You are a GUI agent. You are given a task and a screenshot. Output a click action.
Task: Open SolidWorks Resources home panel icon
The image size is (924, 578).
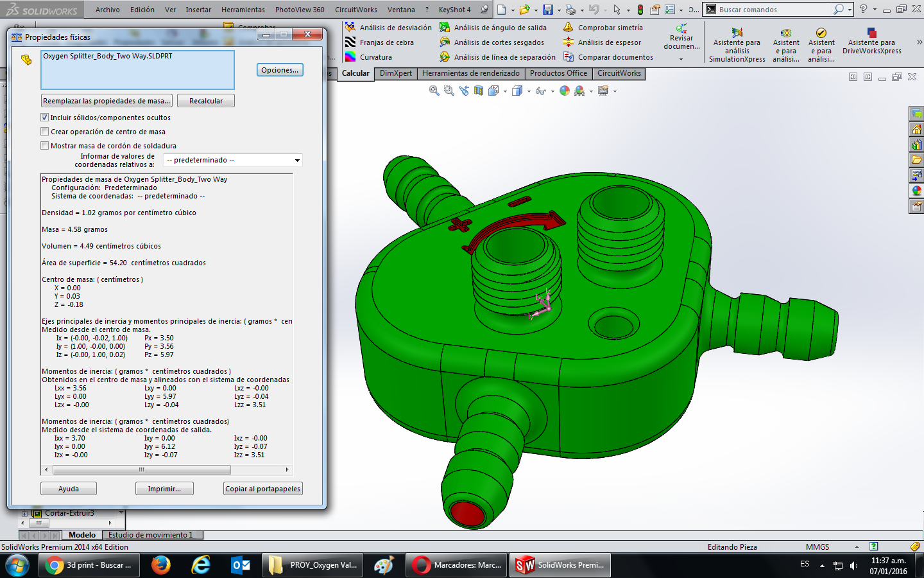916,129
